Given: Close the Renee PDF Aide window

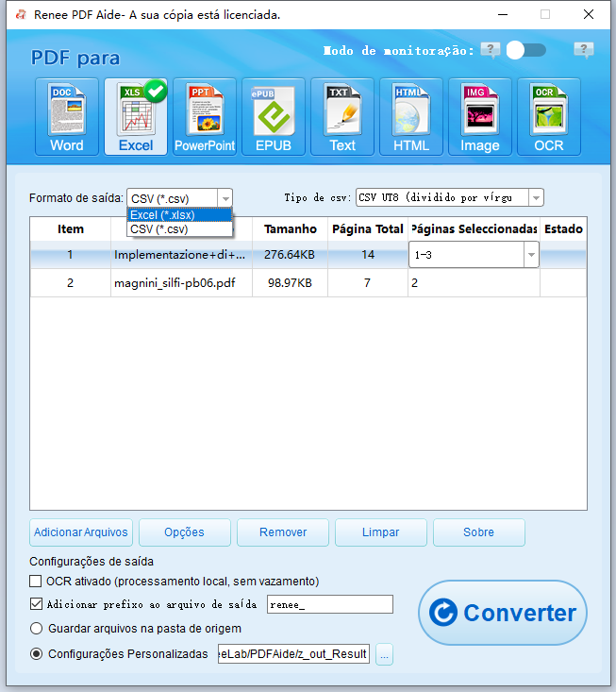Looking at the screenshot, I should point(589,14).
